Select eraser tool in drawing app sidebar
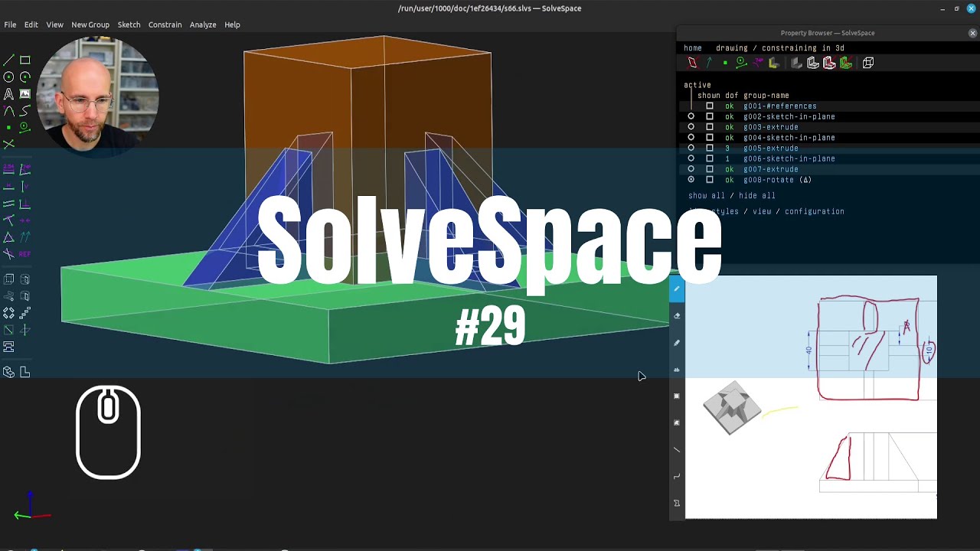980x551 pixels. point(677,315)
